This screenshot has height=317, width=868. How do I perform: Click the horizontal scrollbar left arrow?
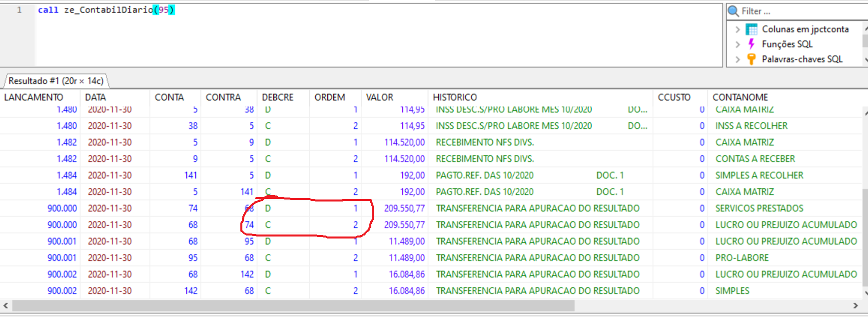(6, 305)
